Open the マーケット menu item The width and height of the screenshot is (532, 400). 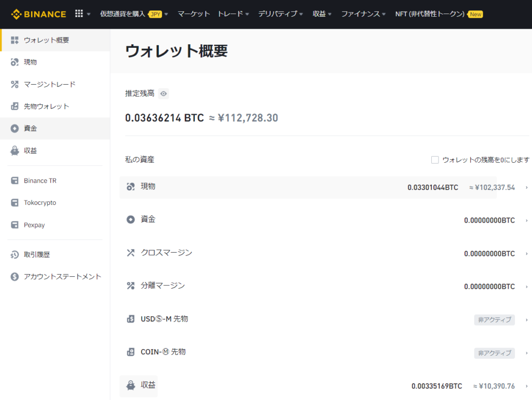click(x=194, y=14)
